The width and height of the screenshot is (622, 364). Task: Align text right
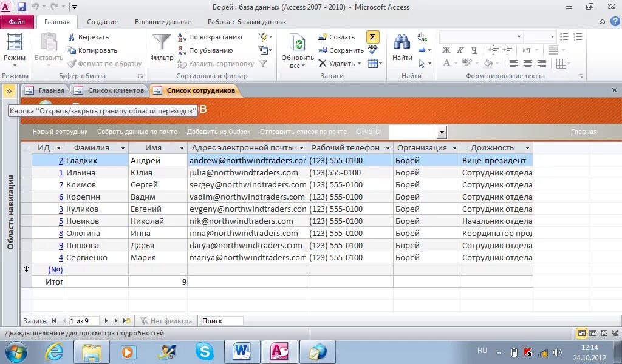(x=541, y=63)
